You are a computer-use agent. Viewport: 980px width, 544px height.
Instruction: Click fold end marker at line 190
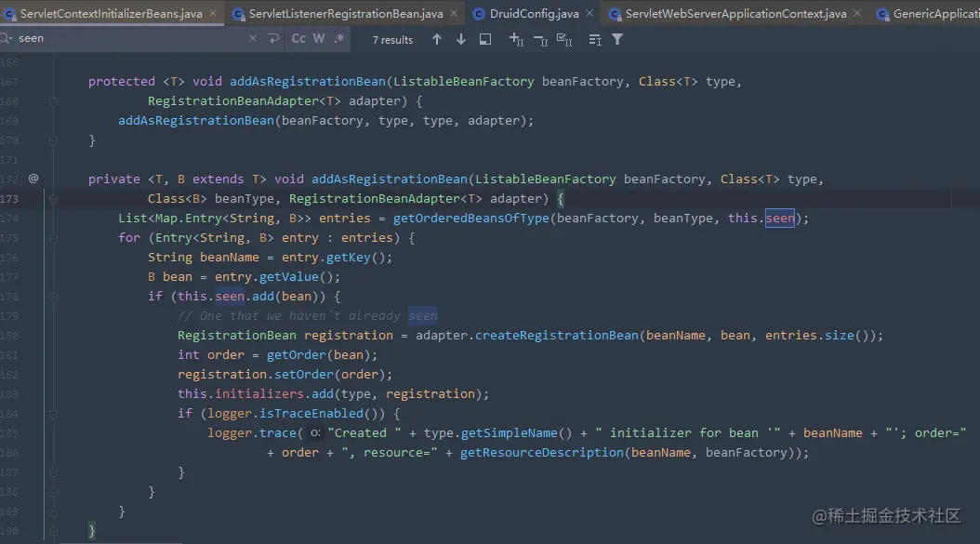point(53,531)
